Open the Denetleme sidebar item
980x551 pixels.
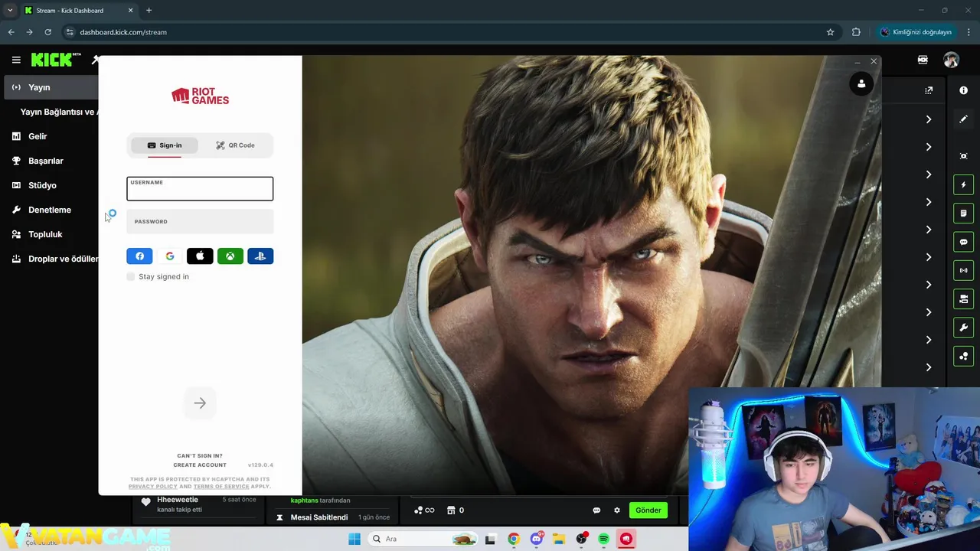click(51, 210)
